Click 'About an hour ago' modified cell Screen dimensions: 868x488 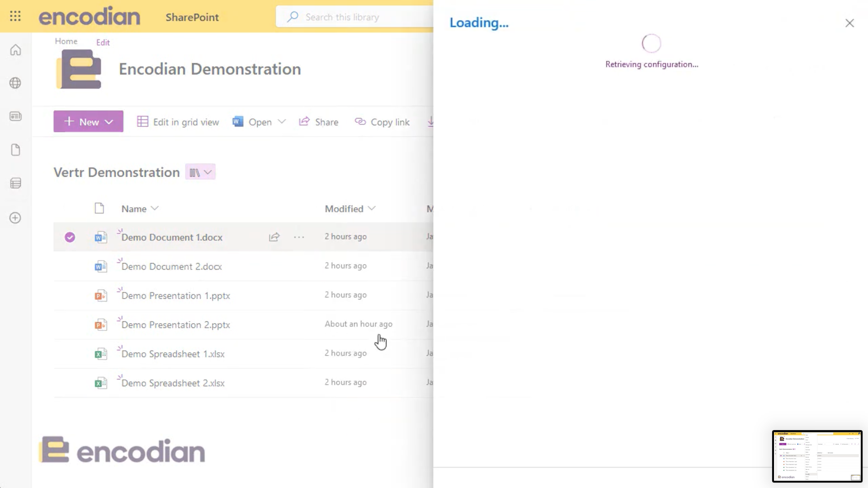(x=359, y=324)
